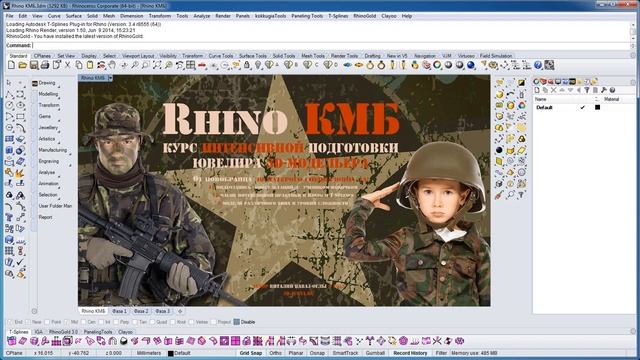Click the Lock padlock icon
This screenshot has height=360, width=640.
tap(247, 65)
